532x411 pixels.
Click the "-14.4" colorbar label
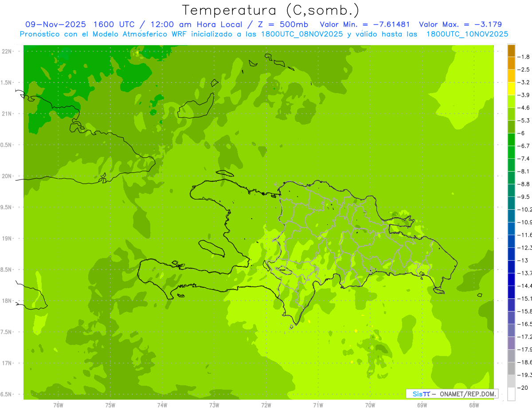click(x=525, y=286)
